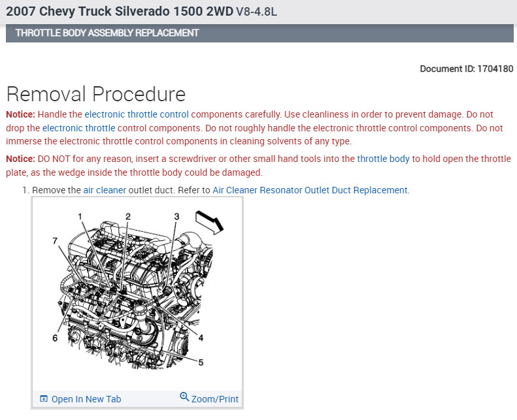
Task: Select 'Document ID: 1704180' text
Action: coord(467,69)
